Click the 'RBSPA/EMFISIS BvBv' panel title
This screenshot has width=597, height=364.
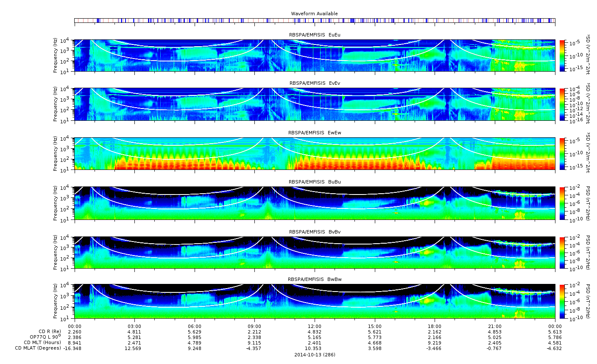[315, 232]
